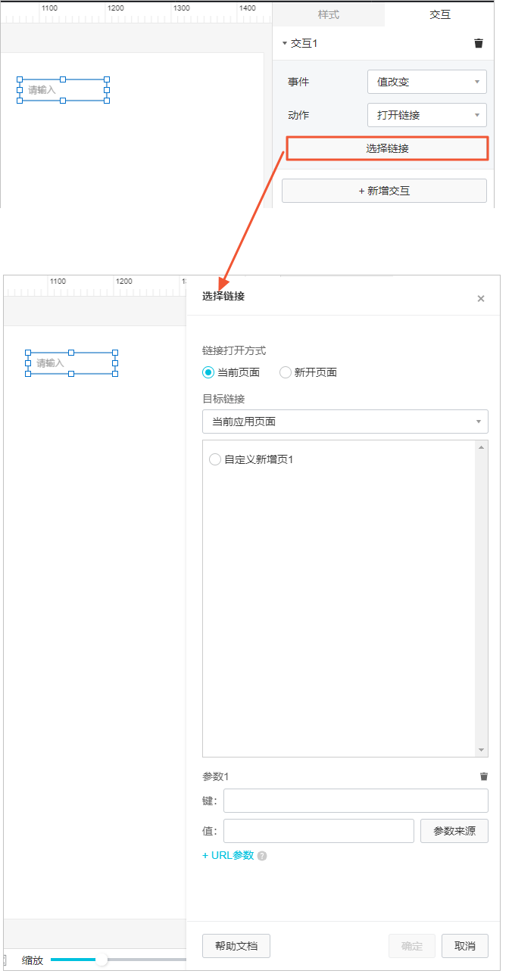Open help tooltip next to URL参数
The image size is (512, 980).
point(262,856)
